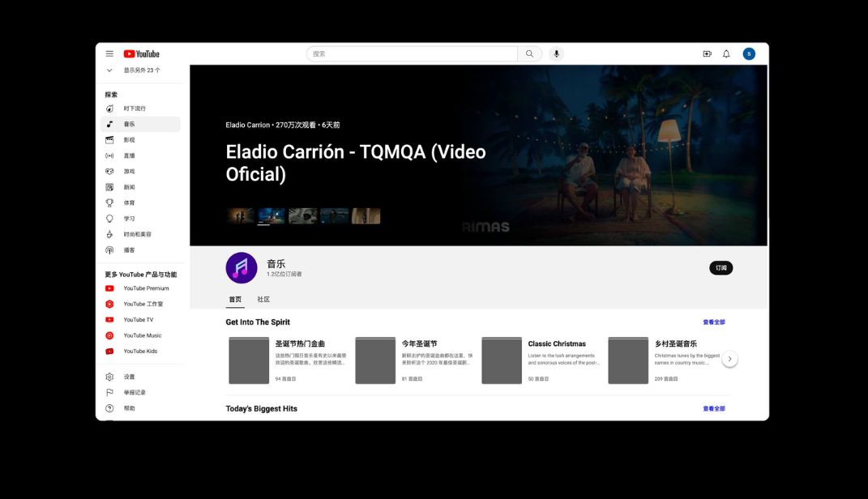Select the fourth banner carousel thumbnail
868x499 pixels.
[335, 216]
